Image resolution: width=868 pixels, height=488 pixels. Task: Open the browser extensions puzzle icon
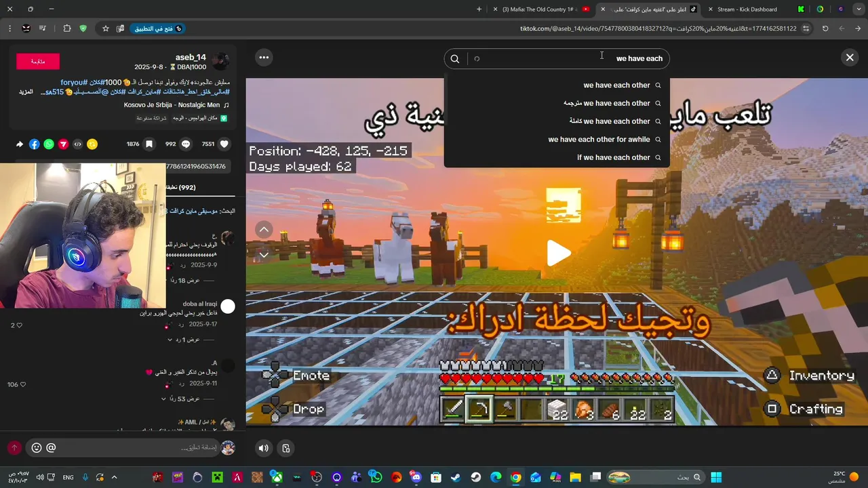[x=67, y=28]
